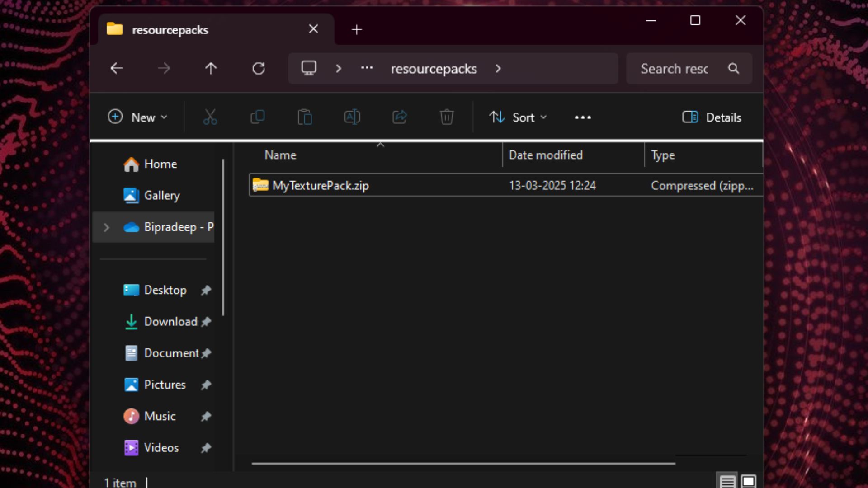Click the Delete trash icon

click(447, 117)
